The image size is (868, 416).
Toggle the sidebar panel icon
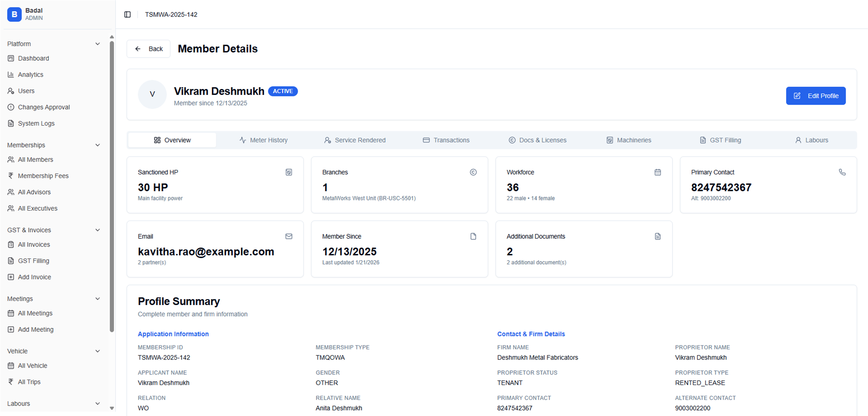tap(127, 15)
